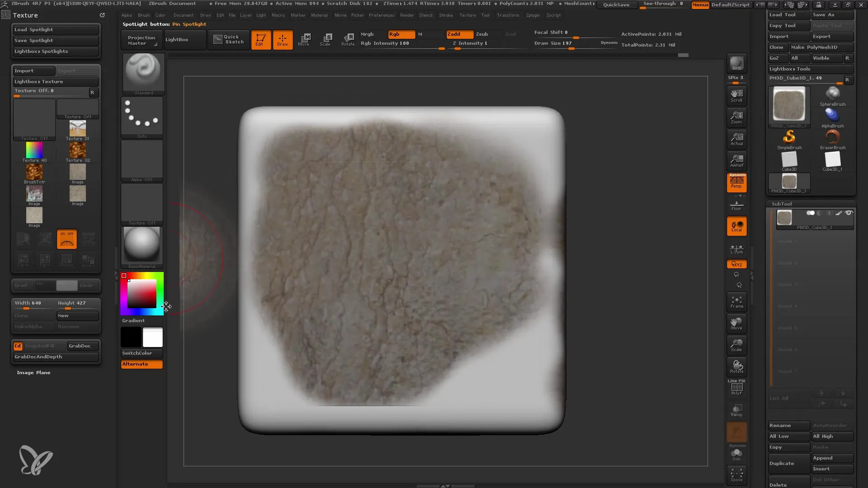Select the Floor icon in sidebar

736,203
